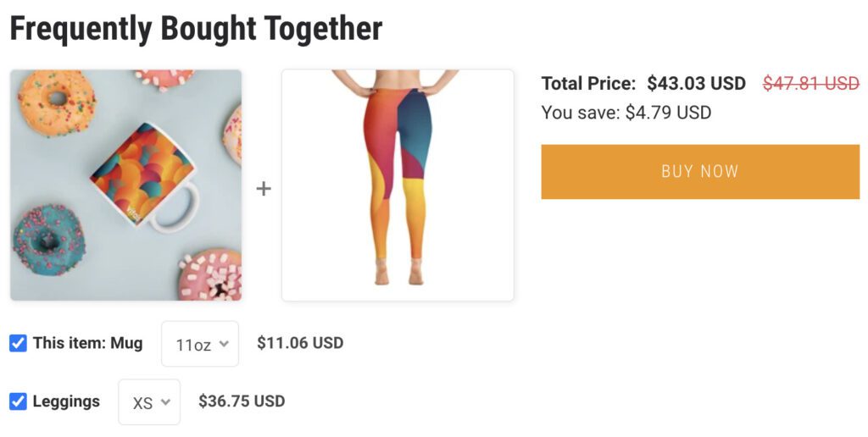
Task: Click the plus icon between the products
Action: pyautogui.click(x=264, y=188)
